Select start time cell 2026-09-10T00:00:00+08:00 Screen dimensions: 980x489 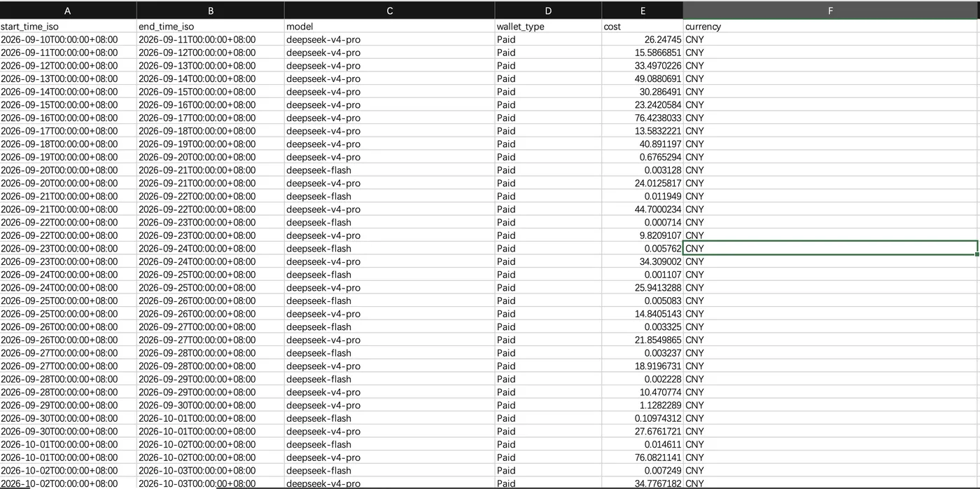click(x=68, y=40)
